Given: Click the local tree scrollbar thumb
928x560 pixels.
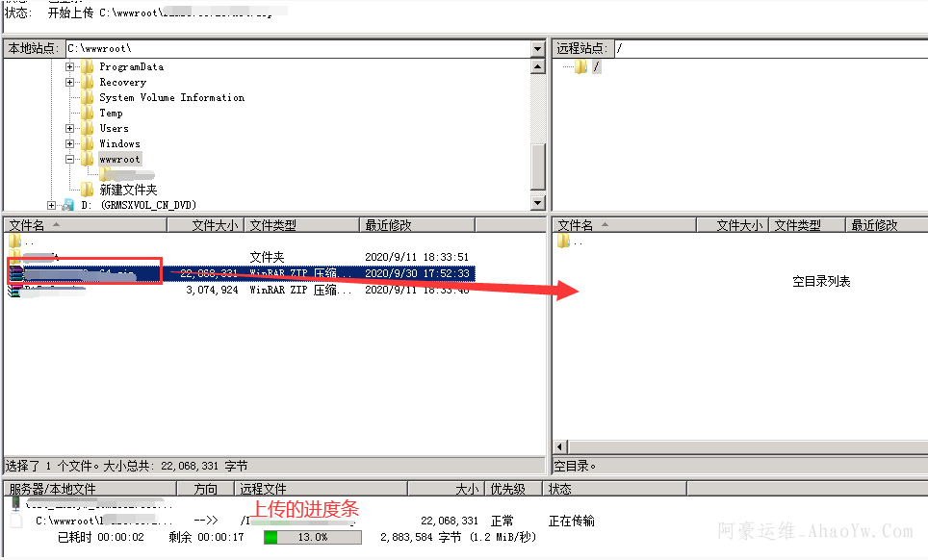Looking at the screenshot, I should 537,166.
